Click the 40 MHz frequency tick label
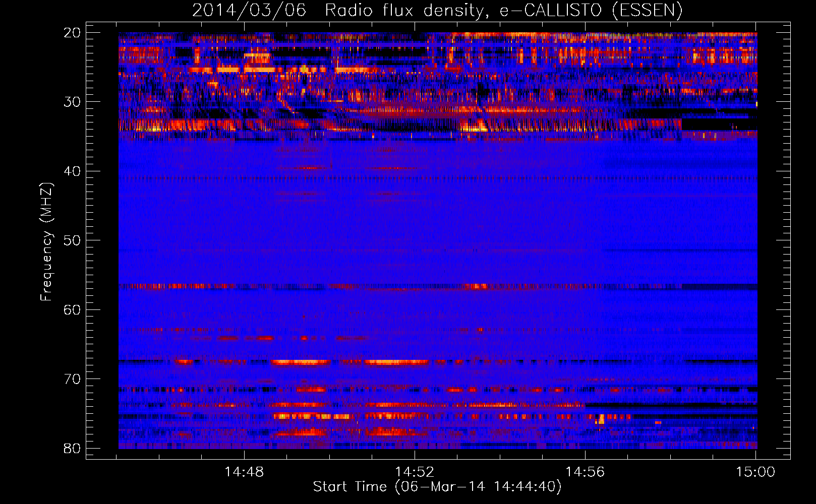The width and height of the screenshot is (816, 504). click(72, 171)
